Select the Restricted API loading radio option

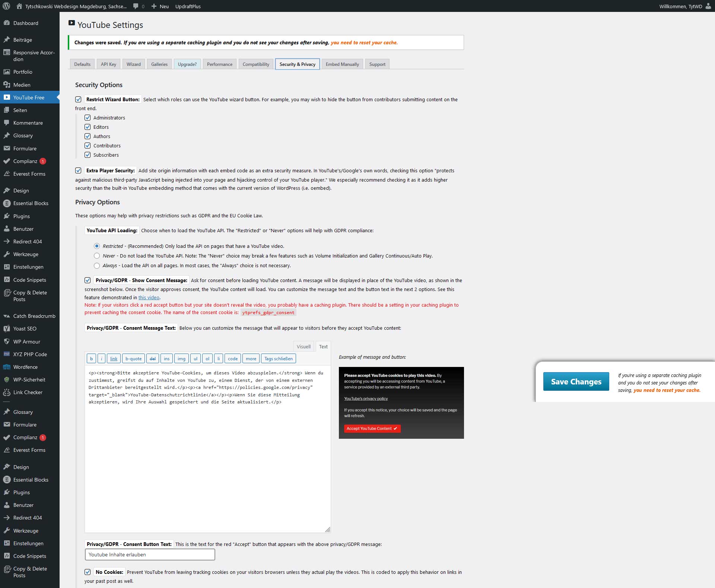click(x=97, y=246)
